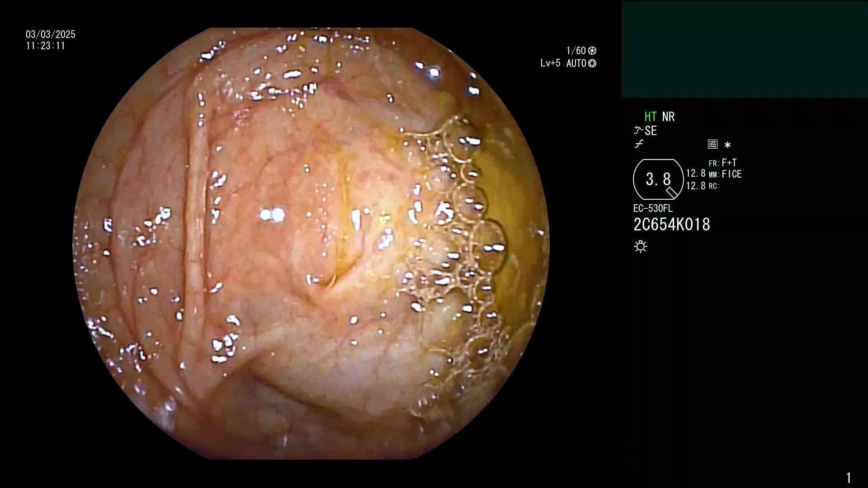Click the auto iris icon beside AUTO

(592, 63)
